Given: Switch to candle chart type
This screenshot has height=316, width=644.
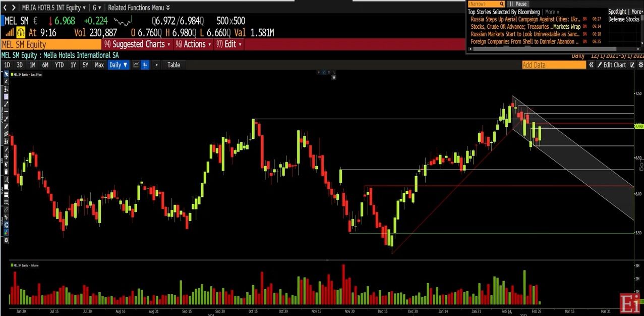Looking at the screenshot, I should click(145, 65).
